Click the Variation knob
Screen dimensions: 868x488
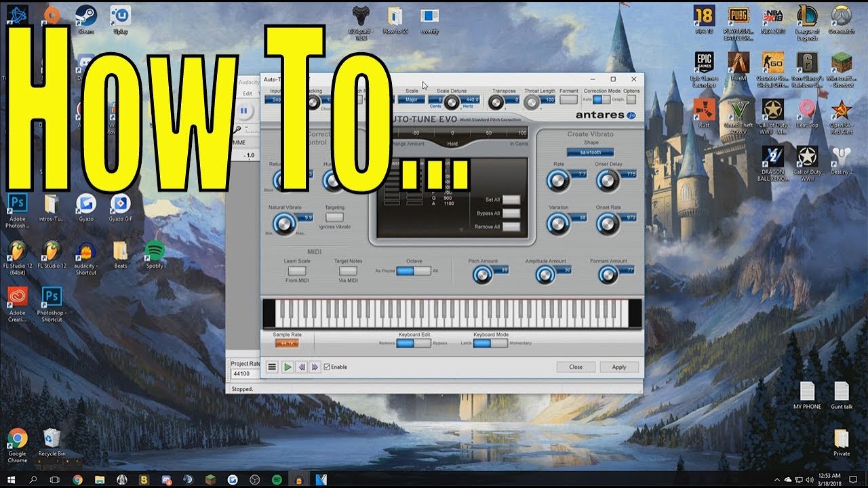click(x=558, y=223)
